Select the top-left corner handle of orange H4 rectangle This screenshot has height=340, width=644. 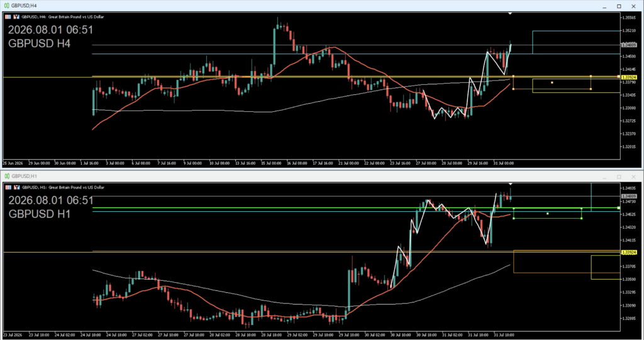click(x=513, y=76)
